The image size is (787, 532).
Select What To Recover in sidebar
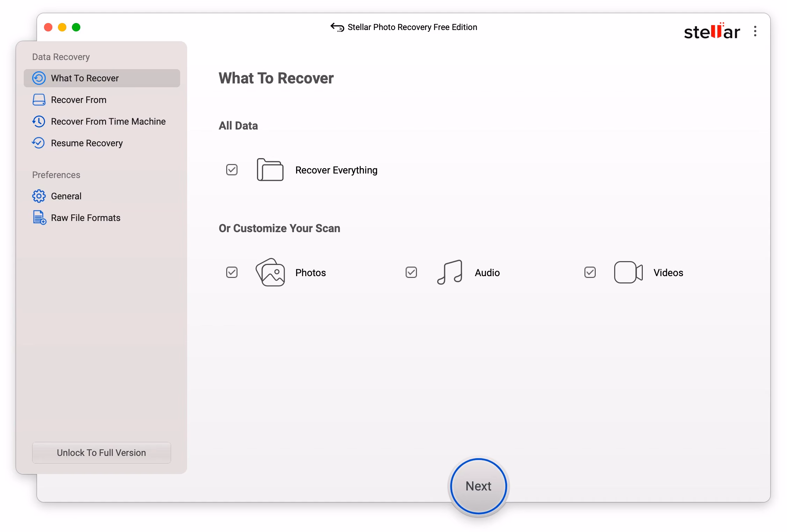point(102,78)
